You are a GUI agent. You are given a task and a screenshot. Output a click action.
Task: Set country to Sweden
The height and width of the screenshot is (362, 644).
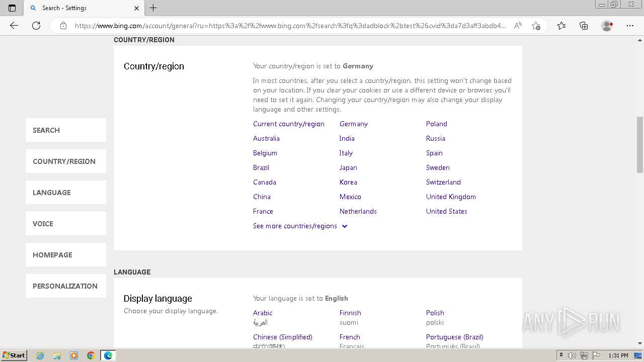(x=438, y=167)
